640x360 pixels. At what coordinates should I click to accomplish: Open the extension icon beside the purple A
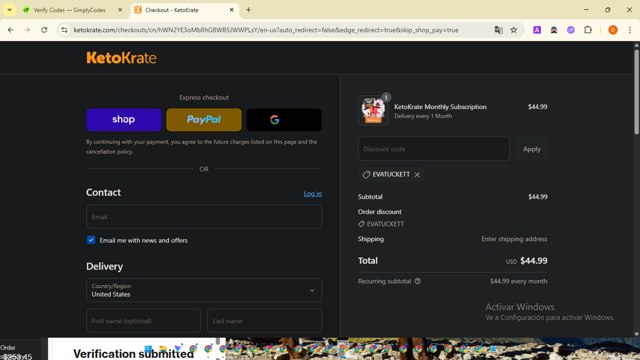click(x=554, y=30)
